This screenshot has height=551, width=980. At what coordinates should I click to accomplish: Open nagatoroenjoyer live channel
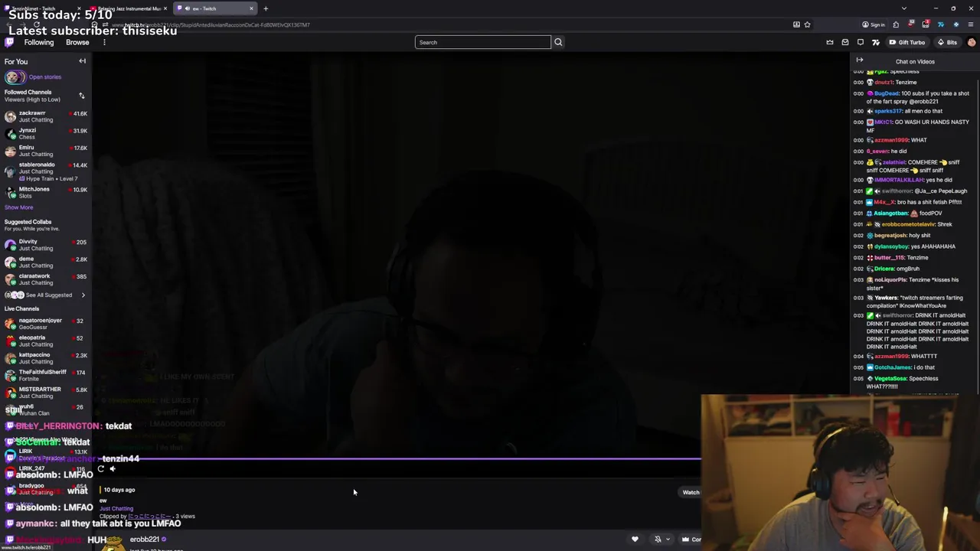coord(46,324)
